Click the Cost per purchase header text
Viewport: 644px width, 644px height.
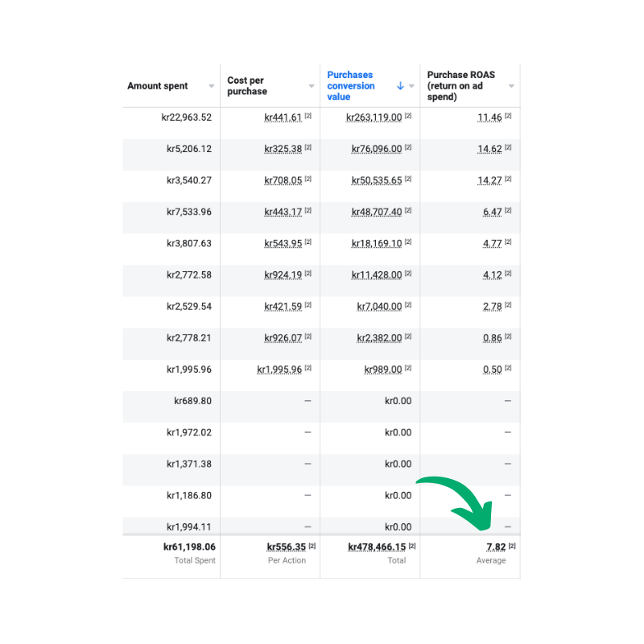pos(247,86)
